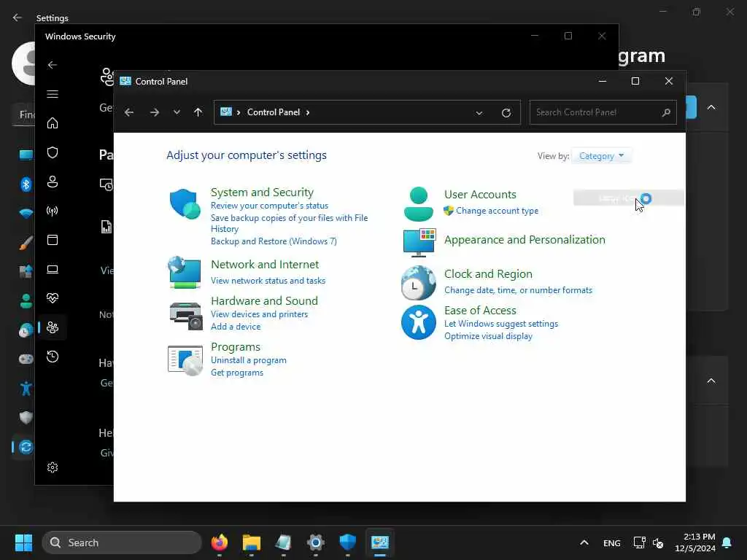Click Get programs link

[x=237, y=373]
